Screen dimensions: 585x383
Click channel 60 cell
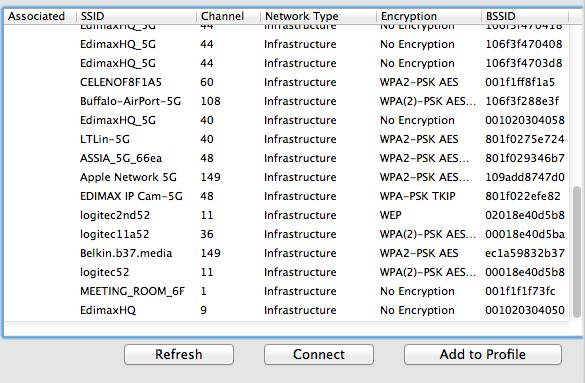click(207, 82)
